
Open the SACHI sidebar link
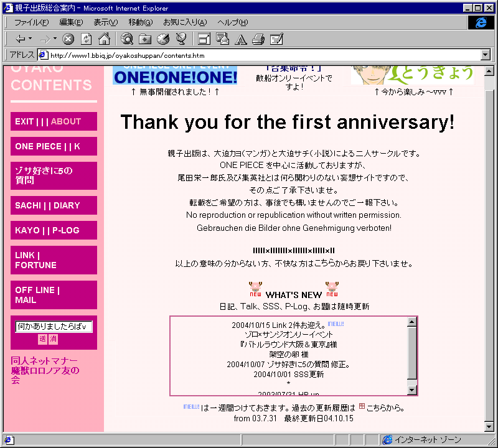[28, 205]
